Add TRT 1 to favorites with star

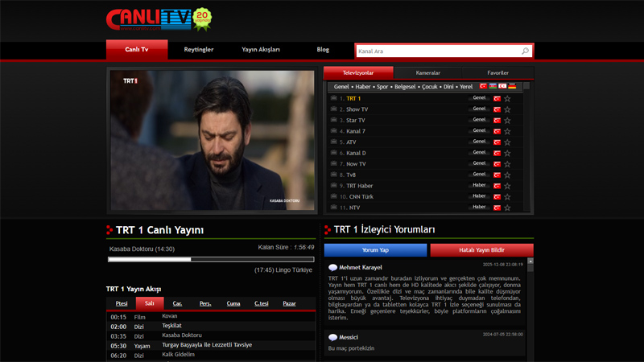tap(507, 98)
